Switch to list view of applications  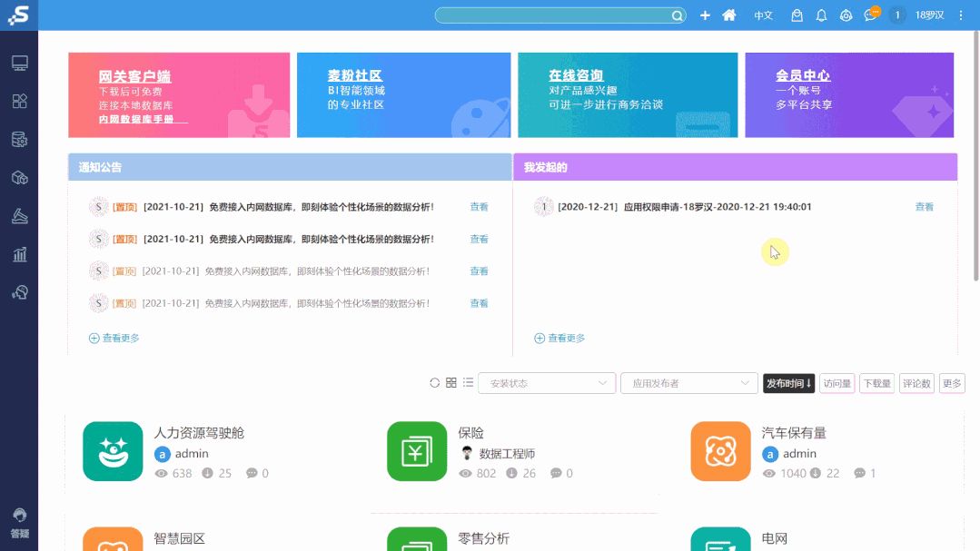click(468, 382)
